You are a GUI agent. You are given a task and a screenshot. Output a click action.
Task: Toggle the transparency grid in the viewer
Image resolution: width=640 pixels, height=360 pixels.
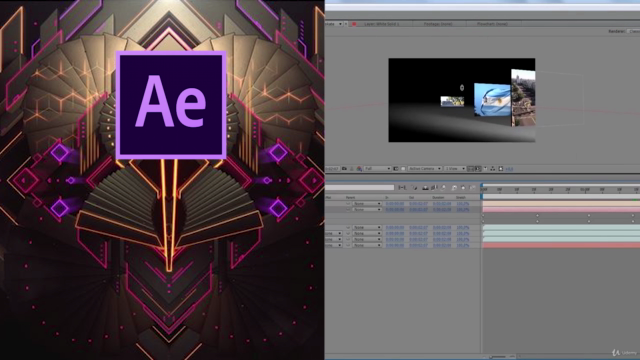click(403, 168)
